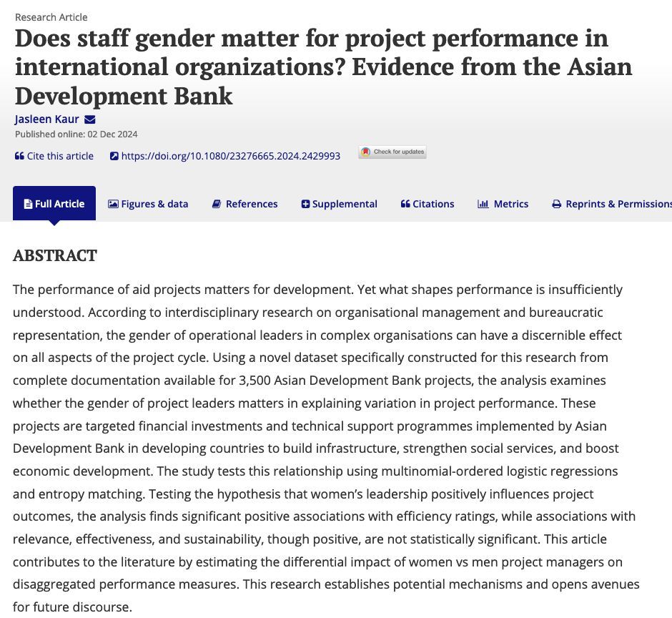672x618 pixels.
Task: Click the text "3,500 Asian Development Bank projects"
Action: (355, 381)
